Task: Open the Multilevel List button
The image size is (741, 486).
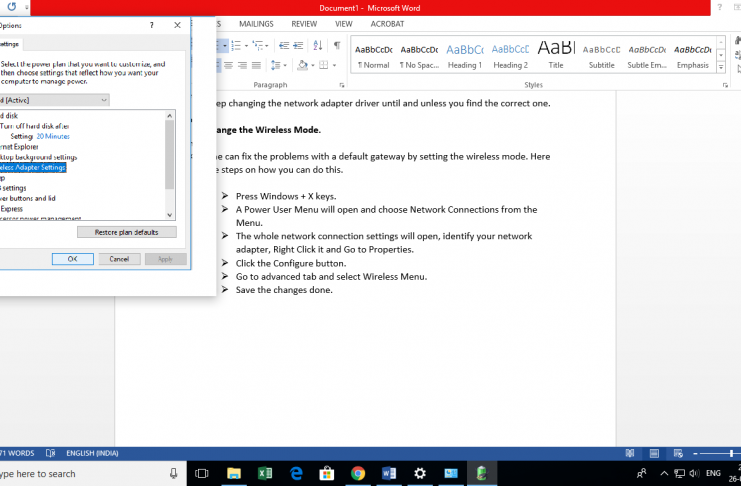Action: tap(258, 45)
